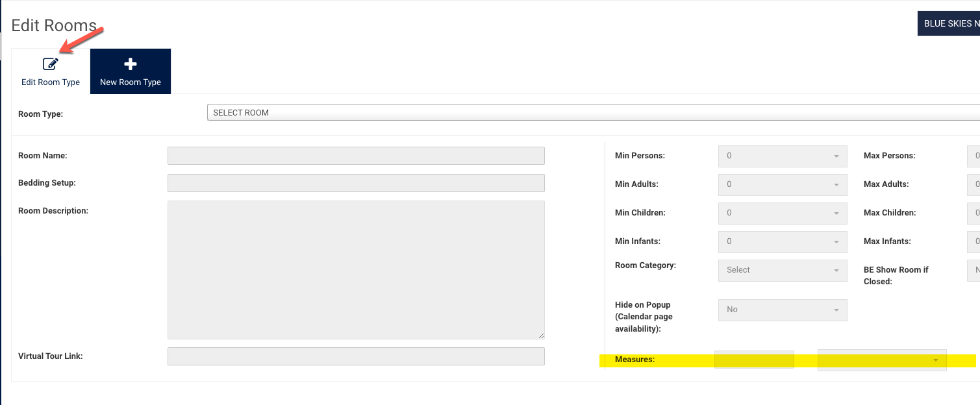Click the Edit Rooms page heading

coord(54,26)
